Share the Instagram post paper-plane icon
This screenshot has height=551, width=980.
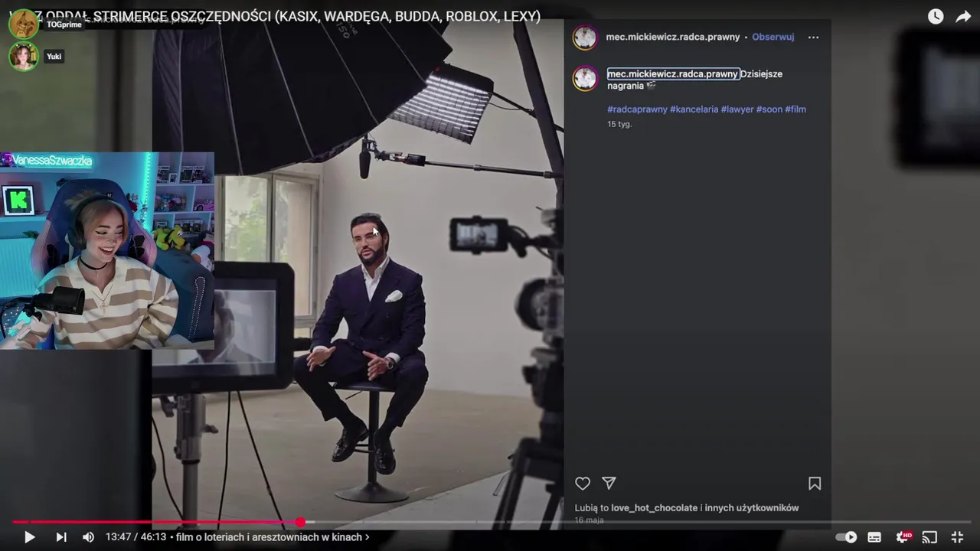609,484
